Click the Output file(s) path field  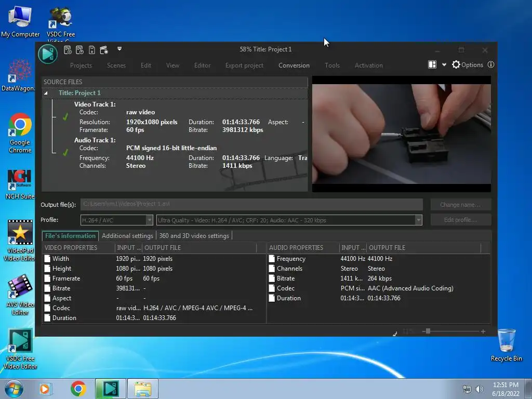click(251, 204)
